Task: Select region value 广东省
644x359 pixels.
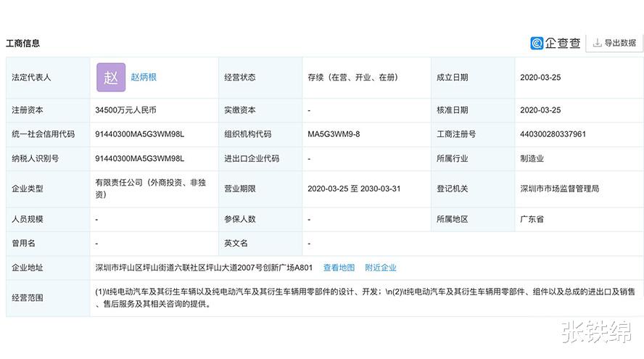Action: [x=532, y=219]
